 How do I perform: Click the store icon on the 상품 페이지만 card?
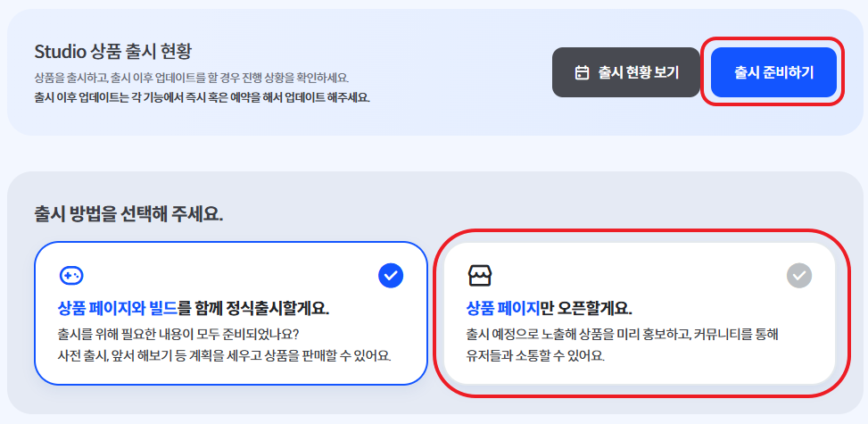click(x=480, y=275)
